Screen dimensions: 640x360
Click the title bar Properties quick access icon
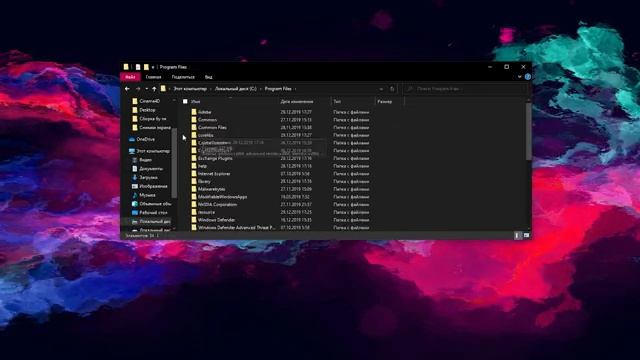tap(138, 67)
